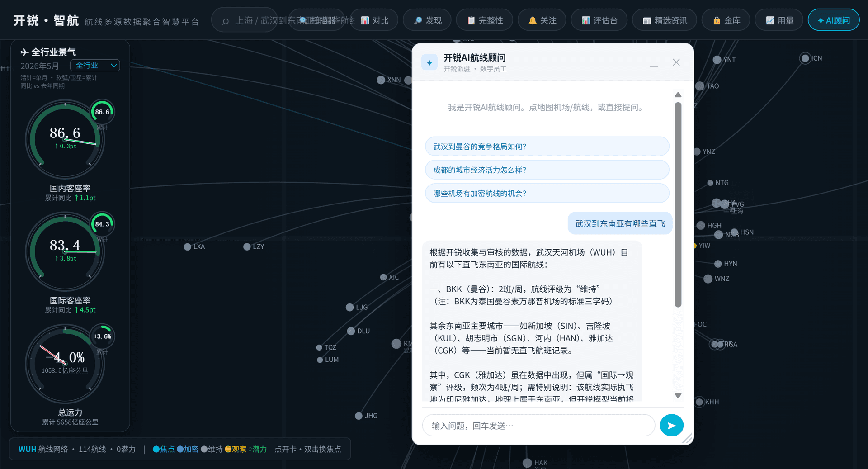The height and width of the screenshot is (469, 868).
Task: Select the XNN airport node
Action: [x=381, y=80]
